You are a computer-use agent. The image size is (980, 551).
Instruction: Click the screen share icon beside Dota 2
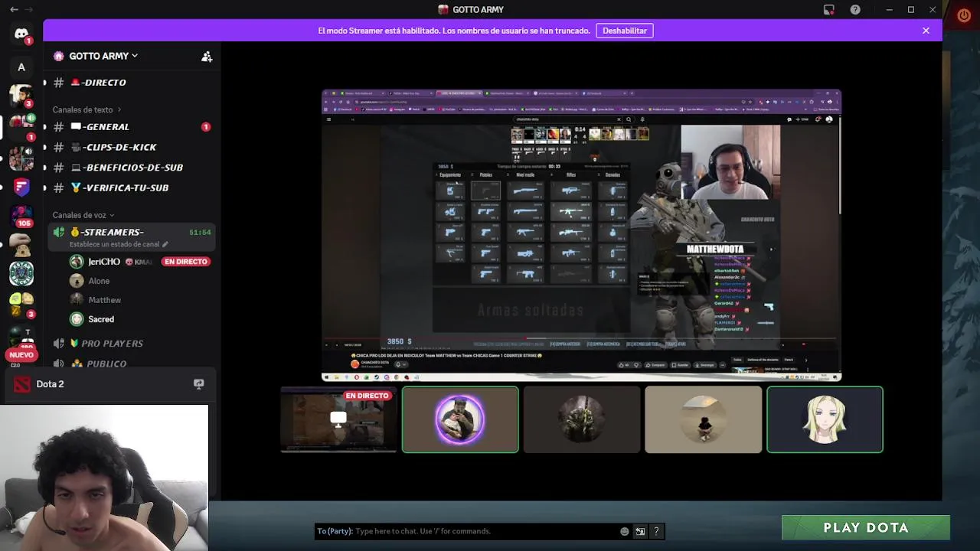[199, 384]
